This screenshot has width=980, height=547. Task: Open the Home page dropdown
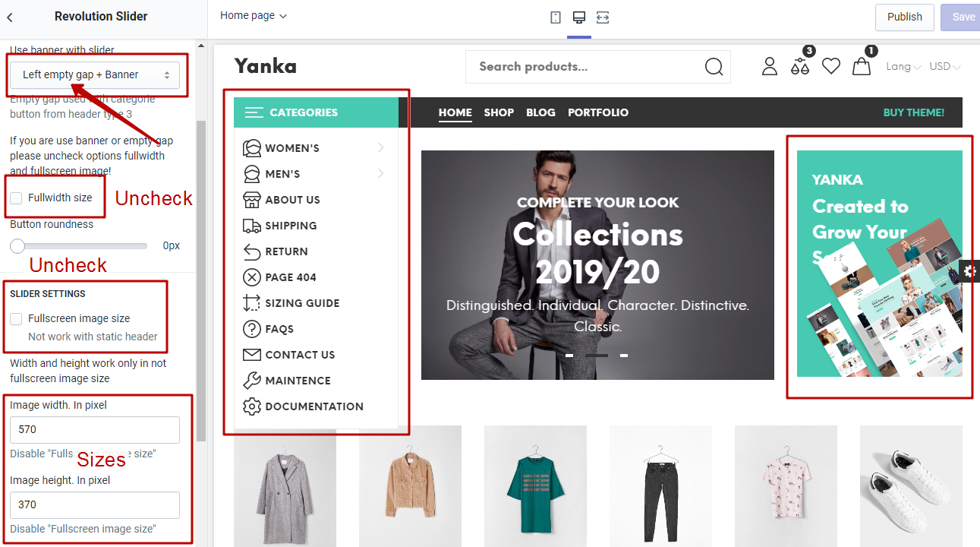(254, 14)
